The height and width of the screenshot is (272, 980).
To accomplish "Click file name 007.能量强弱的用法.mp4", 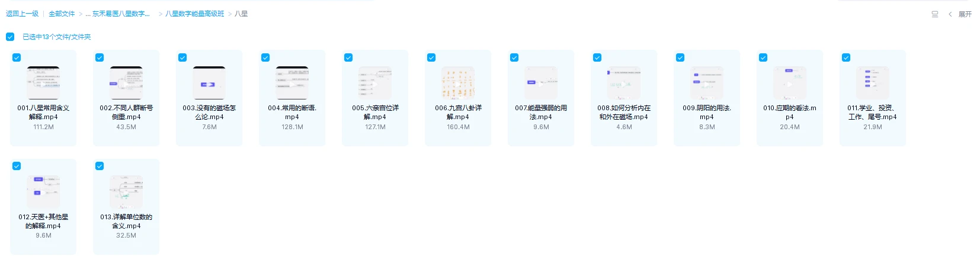I will [x=541, y=113].
